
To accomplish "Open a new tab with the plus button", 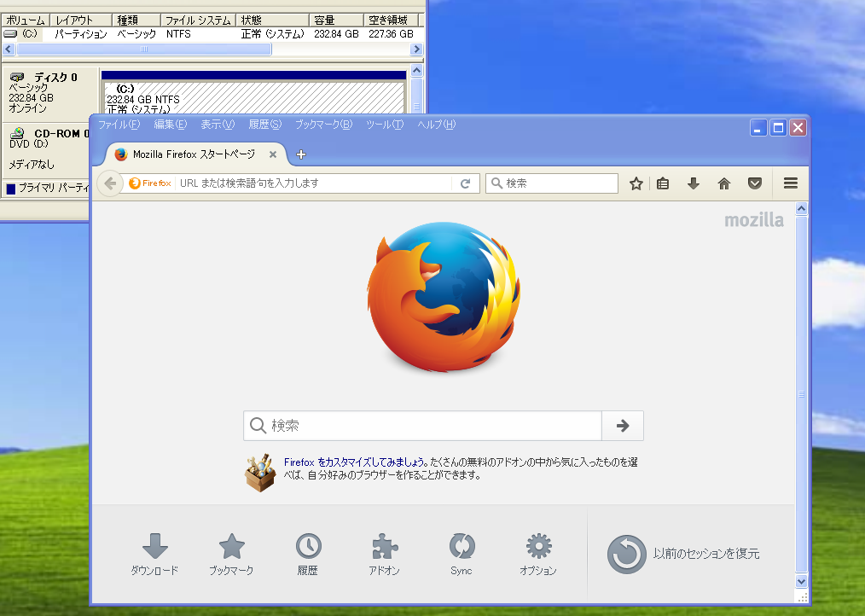I will click(300, 154).
